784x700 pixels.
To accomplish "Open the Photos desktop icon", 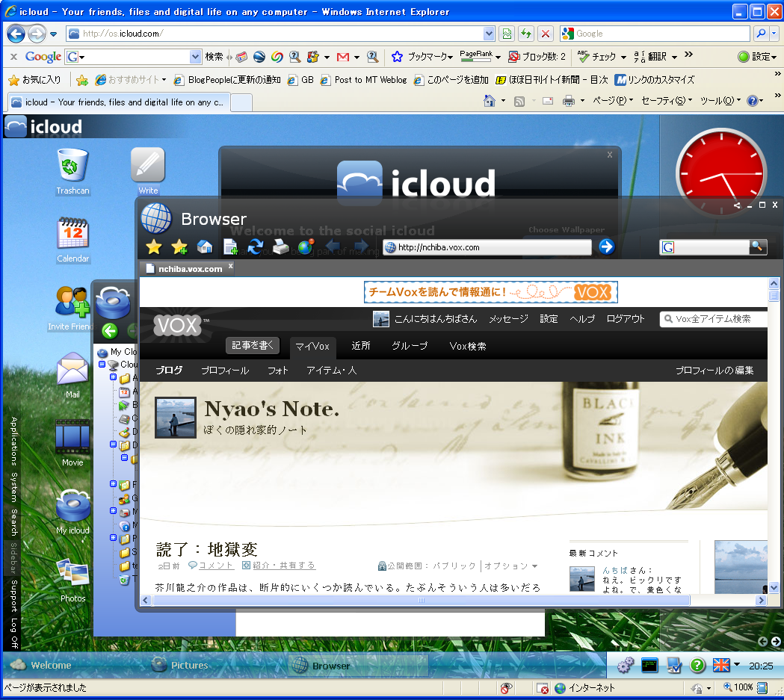I will (72, 580).
